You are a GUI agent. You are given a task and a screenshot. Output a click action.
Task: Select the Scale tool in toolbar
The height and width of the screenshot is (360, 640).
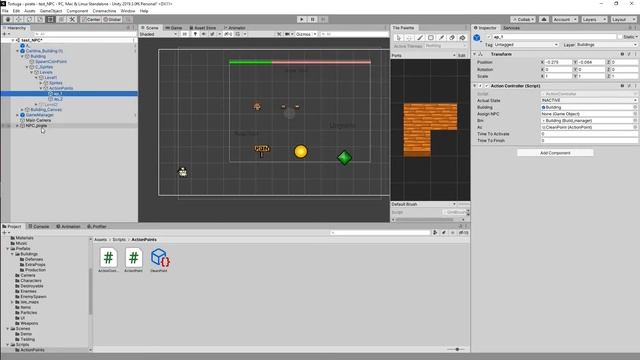coord(40,19)
